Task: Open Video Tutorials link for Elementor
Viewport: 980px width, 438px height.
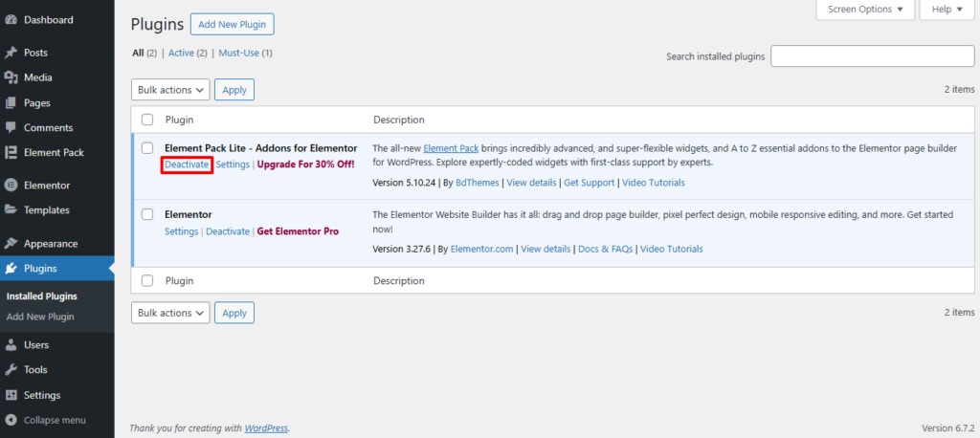Action: coord(672,249)
